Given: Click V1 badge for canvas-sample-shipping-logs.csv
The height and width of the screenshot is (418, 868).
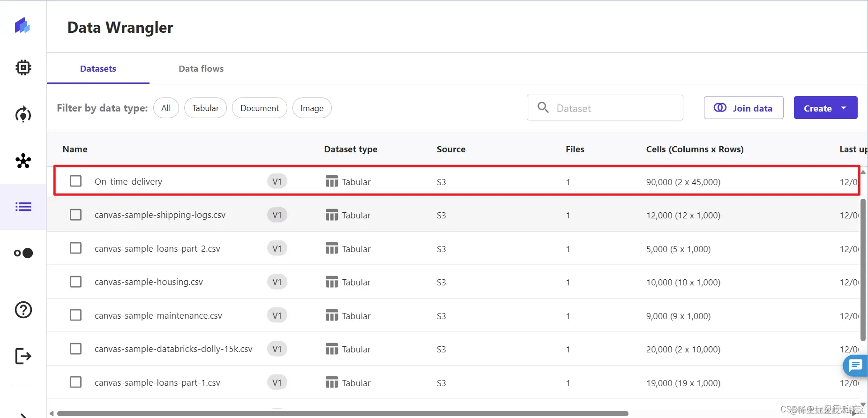Looking at the screenshot, I should point(277,215).
